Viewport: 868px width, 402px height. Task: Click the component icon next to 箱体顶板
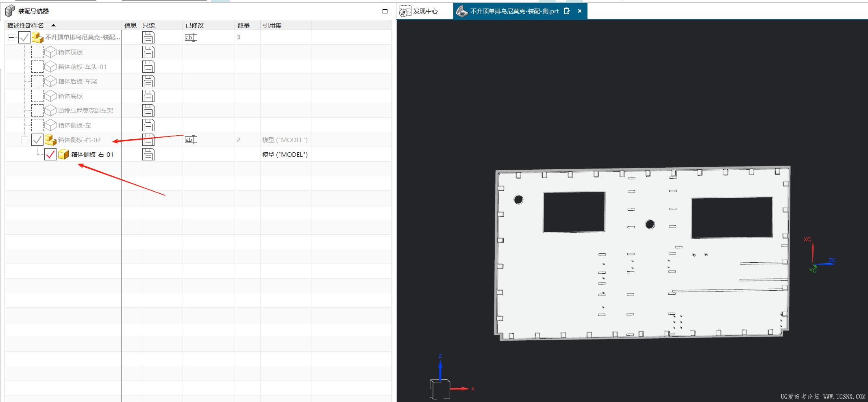(x=50, y=52)
